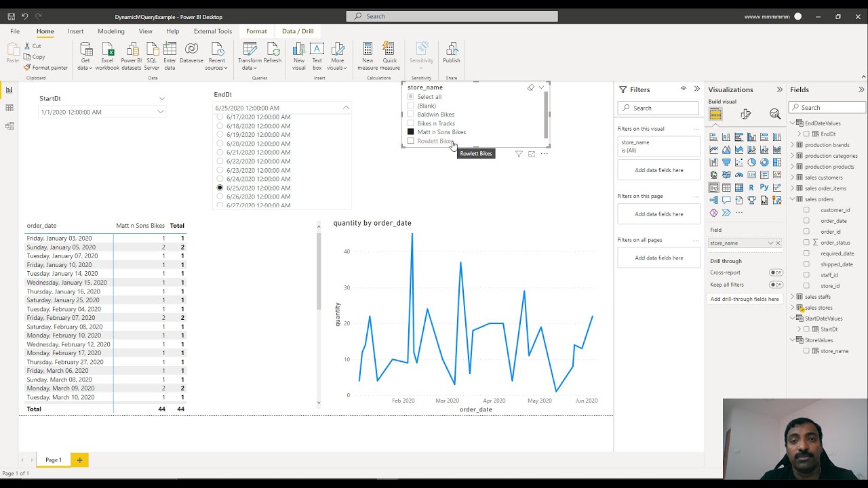The width and height of the screenshot is (868, 488).
Task: Open the File menu
Action: [x=15, y=31]
